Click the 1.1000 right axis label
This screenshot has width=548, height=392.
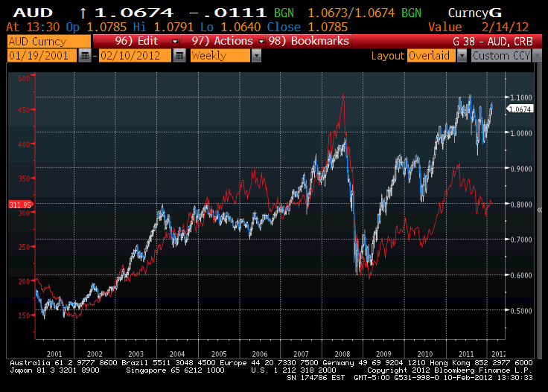tap(521, 97)
